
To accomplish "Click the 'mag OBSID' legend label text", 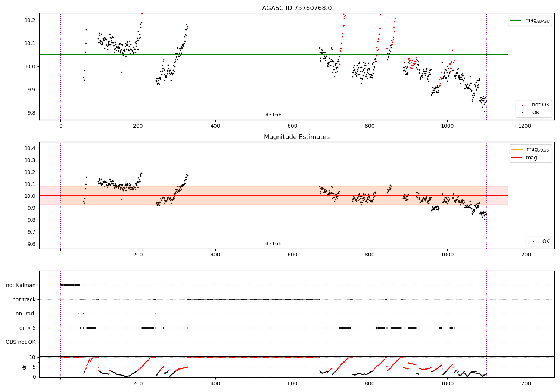I will (538, 149).
